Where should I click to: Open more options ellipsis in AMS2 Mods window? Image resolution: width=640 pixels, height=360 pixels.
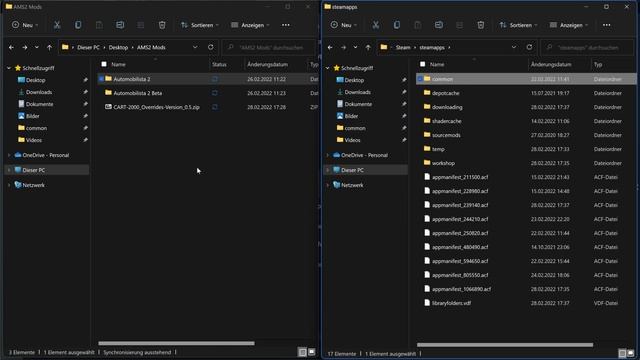tap(286, 25)
